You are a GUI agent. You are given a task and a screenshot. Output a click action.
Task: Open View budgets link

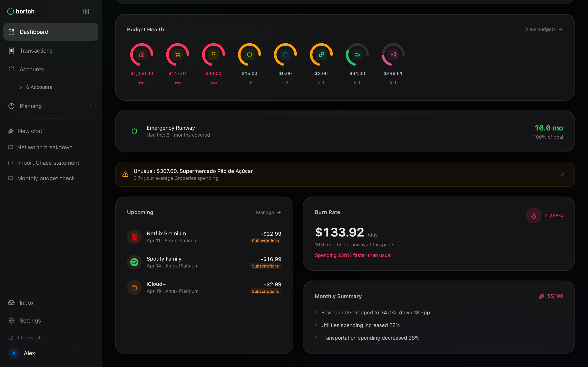pyautogui.click(x=543, y=29)
